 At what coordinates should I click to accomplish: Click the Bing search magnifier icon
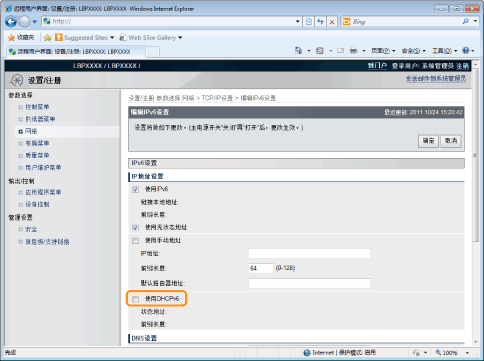[466, 22]
